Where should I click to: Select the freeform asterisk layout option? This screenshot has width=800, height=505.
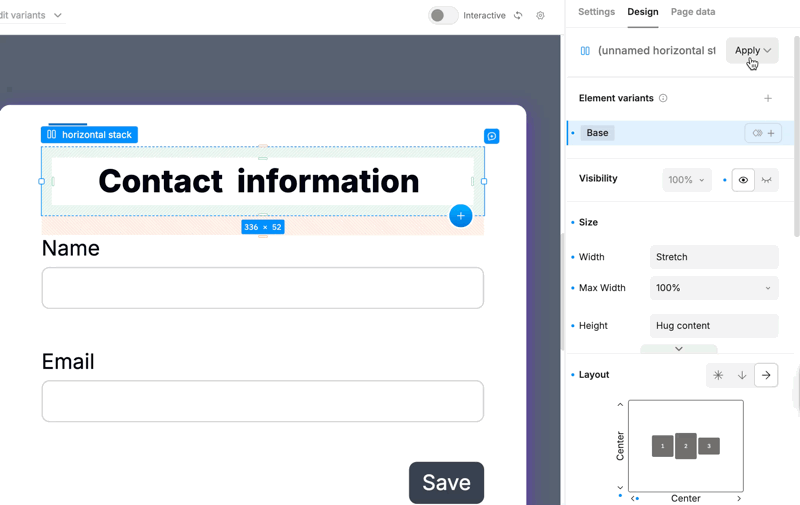coord(718,375)
